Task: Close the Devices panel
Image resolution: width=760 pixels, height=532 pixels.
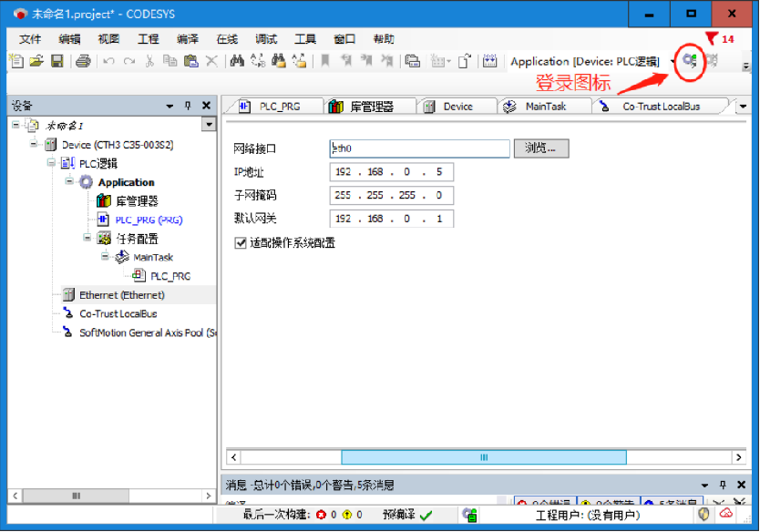Action: click(207, 105)
